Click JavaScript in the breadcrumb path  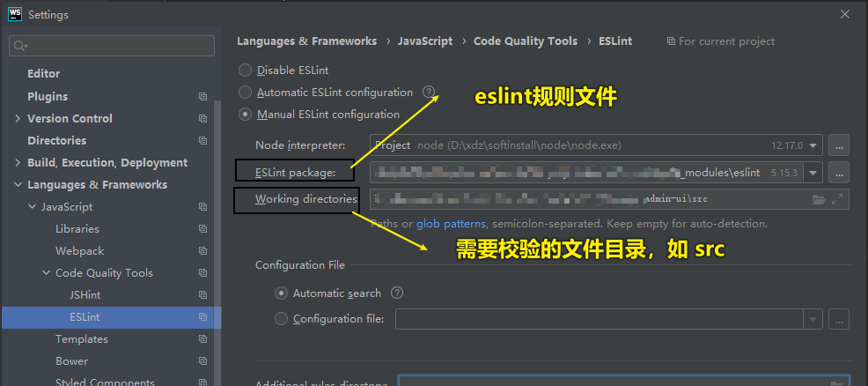425,41
